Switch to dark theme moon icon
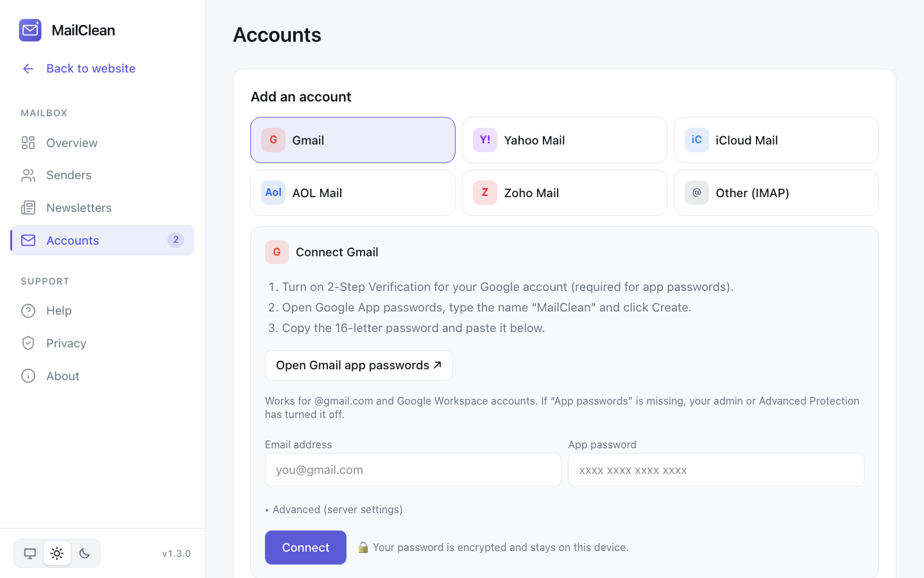 click(x=85, y=554)
